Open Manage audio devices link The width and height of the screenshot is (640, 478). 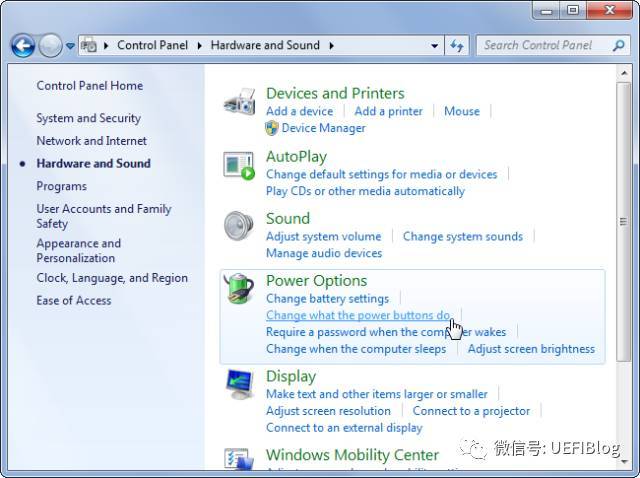[x=324, y=253]
